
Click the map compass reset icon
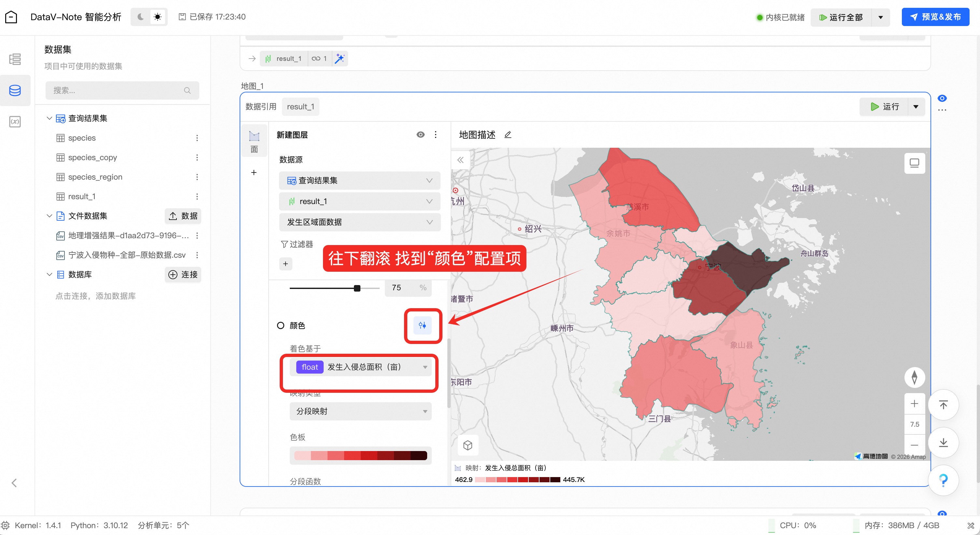(x=914, y=377)
